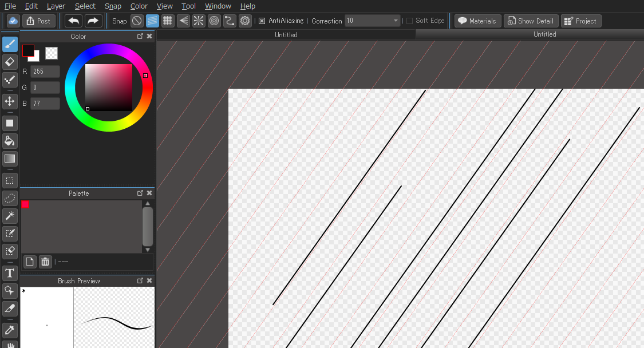Viewport: 644px width, 348px height.
Task: Select the red swatch in the Palette
Action: (25, 204)
